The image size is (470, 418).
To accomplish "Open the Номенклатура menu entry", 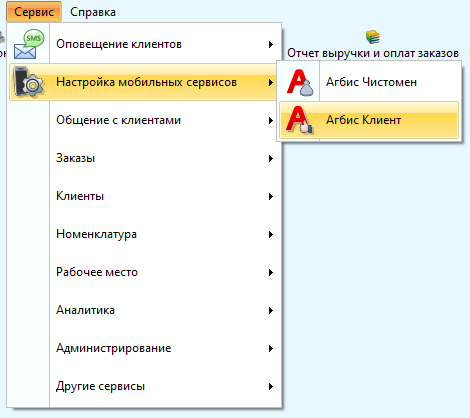I will tap(143, 234).
